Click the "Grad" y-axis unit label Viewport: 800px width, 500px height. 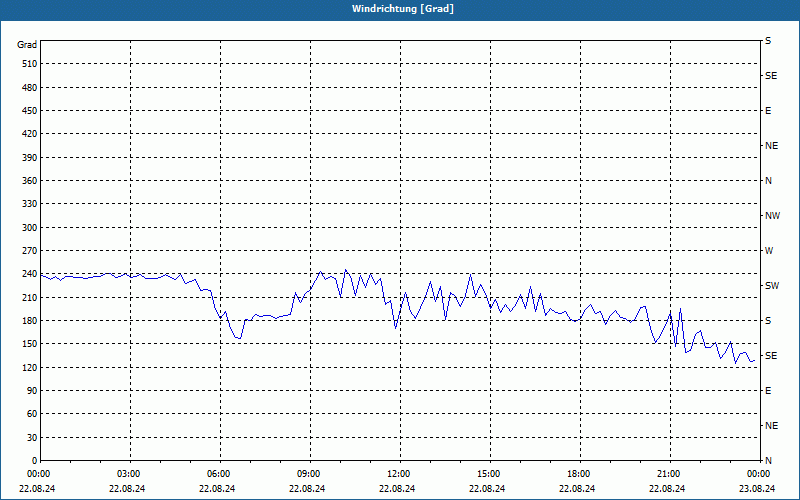pos(27,45)
